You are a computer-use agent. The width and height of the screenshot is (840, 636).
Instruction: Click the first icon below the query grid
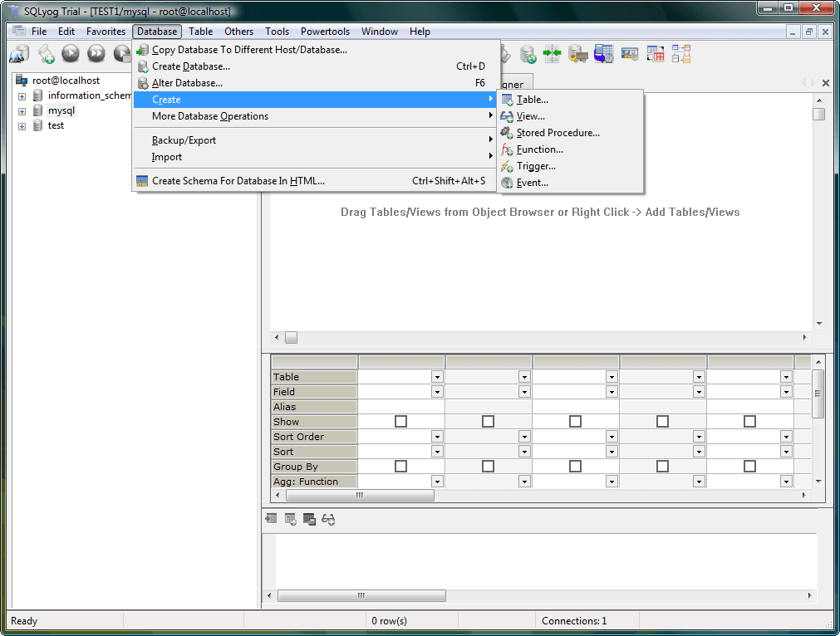(x=271, y=518)
